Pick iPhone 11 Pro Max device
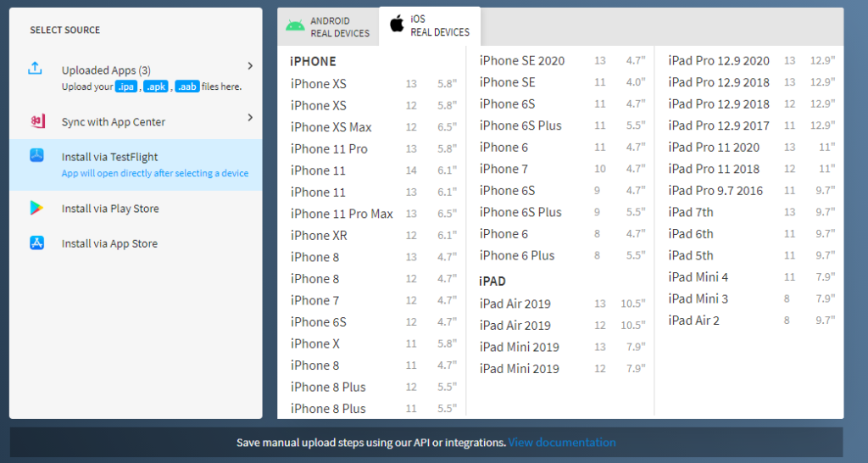This screenshot has width=868, height=463. (x=342, y=214)
